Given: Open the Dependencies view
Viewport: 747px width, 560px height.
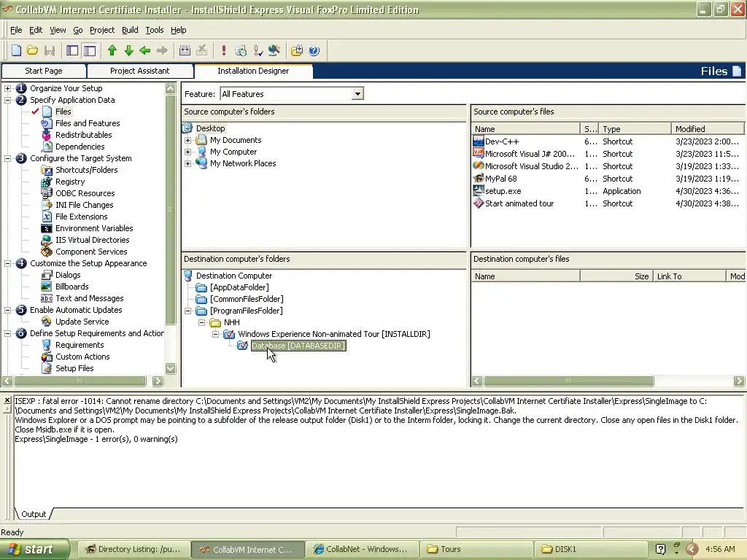Looking at the screenshot, I should [80, 147].
